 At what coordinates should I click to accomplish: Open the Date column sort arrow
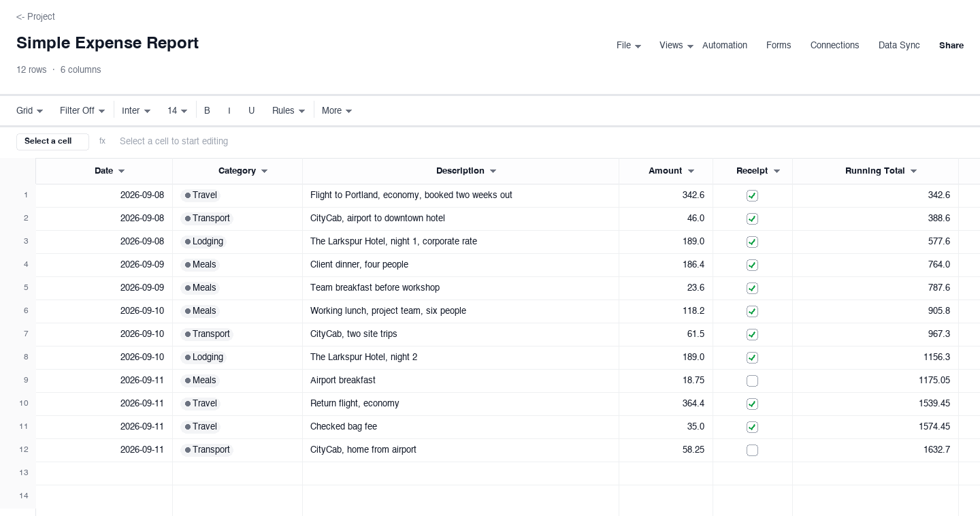pyautogui.click(x=122, y=172)
